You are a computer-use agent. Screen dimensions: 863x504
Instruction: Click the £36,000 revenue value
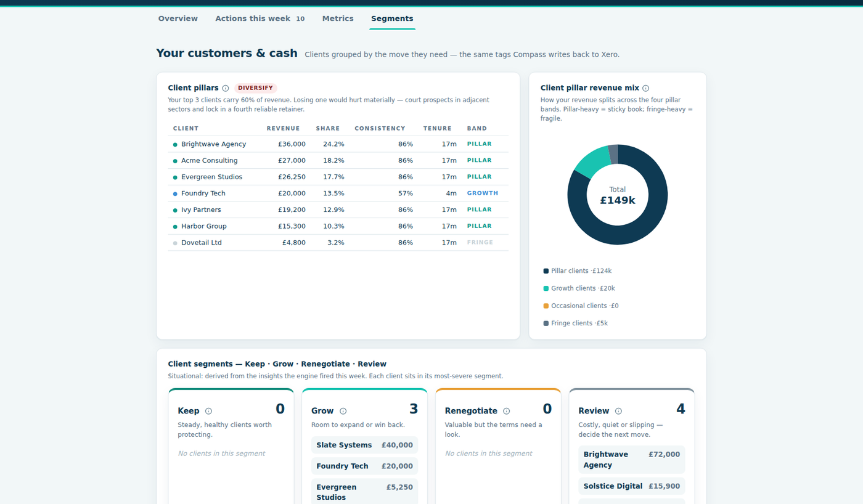click(292, 144)
